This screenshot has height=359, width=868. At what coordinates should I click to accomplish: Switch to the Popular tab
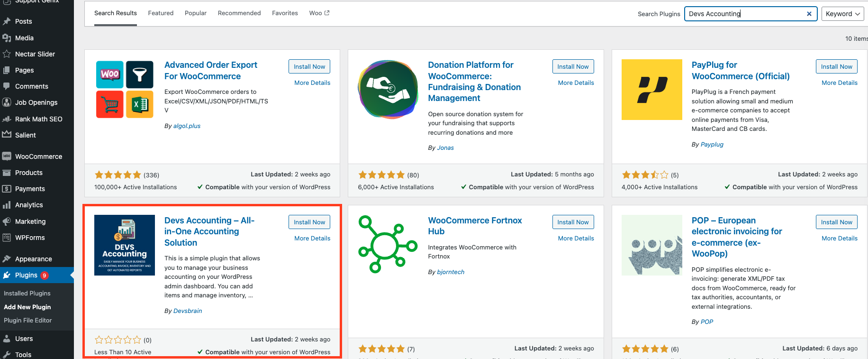(196, 13)
